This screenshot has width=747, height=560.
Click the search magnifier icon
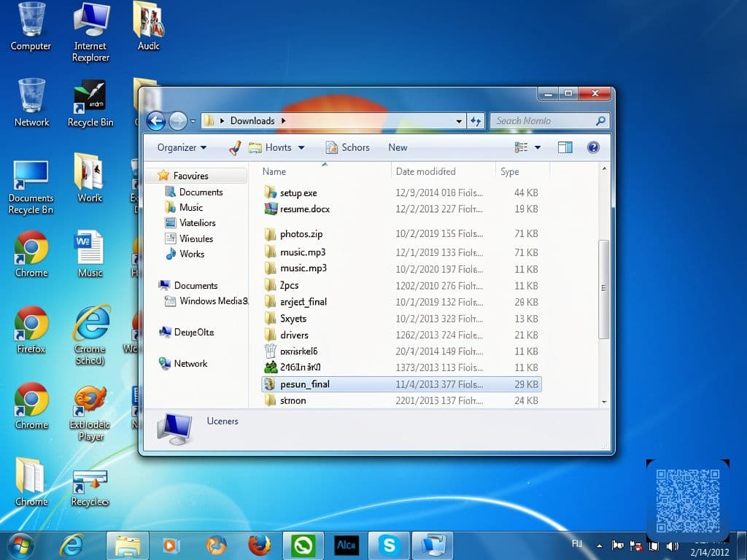pos(601,121)
